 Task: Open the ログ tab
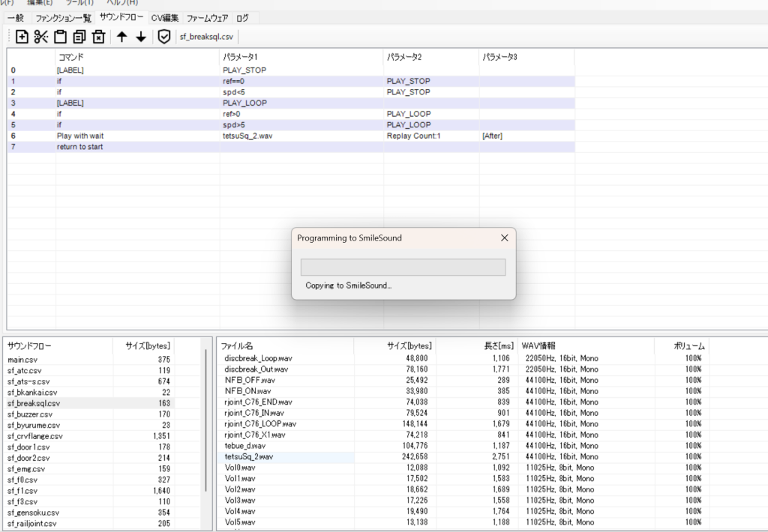[242, 17]
